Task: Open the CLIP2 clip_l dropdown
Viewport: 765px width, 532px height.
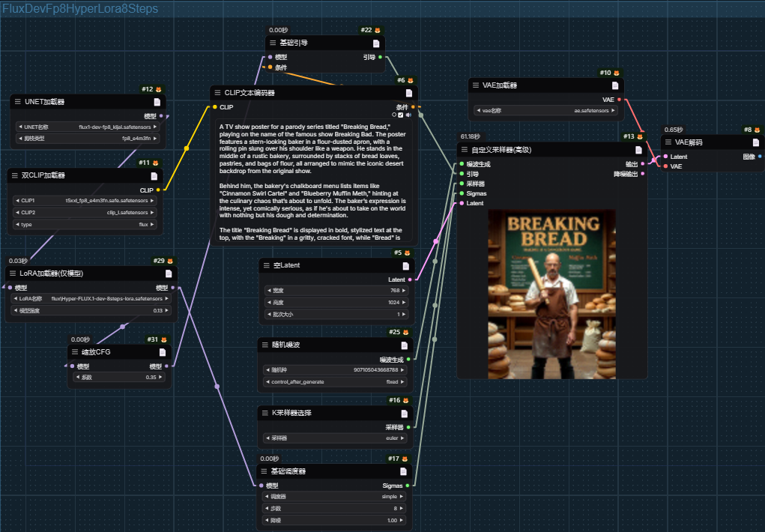Action: click(85, 213)
